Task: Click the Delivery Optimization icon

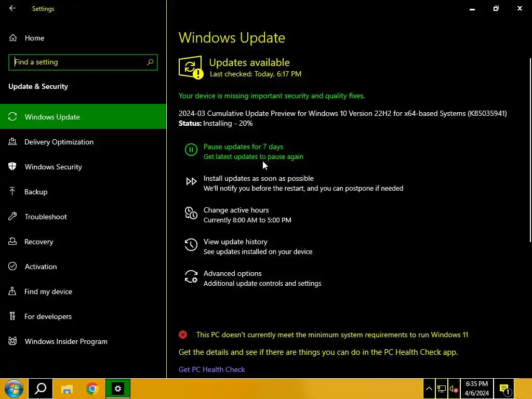Action: [12, 141]
